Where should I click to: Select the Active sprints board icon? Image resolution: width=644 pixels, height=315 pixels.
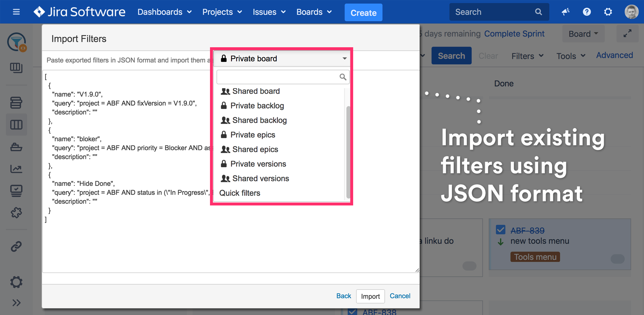(x=16, y=125)
